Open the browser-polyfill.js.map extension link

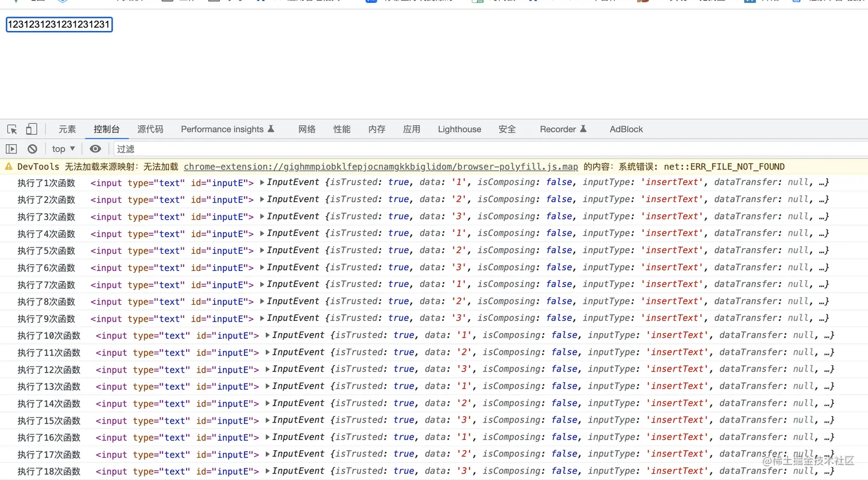[381, 167]
